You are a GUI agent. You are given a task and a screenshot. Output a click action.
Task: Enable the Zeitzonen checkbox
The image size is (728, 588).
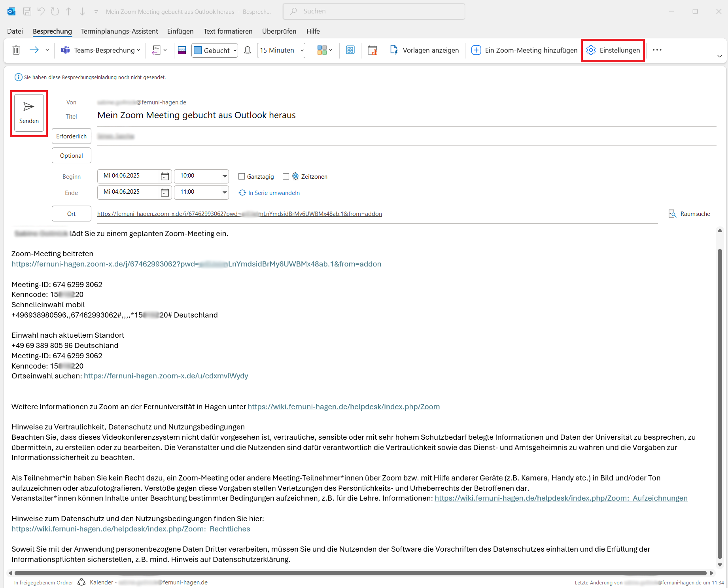(286, 176)
